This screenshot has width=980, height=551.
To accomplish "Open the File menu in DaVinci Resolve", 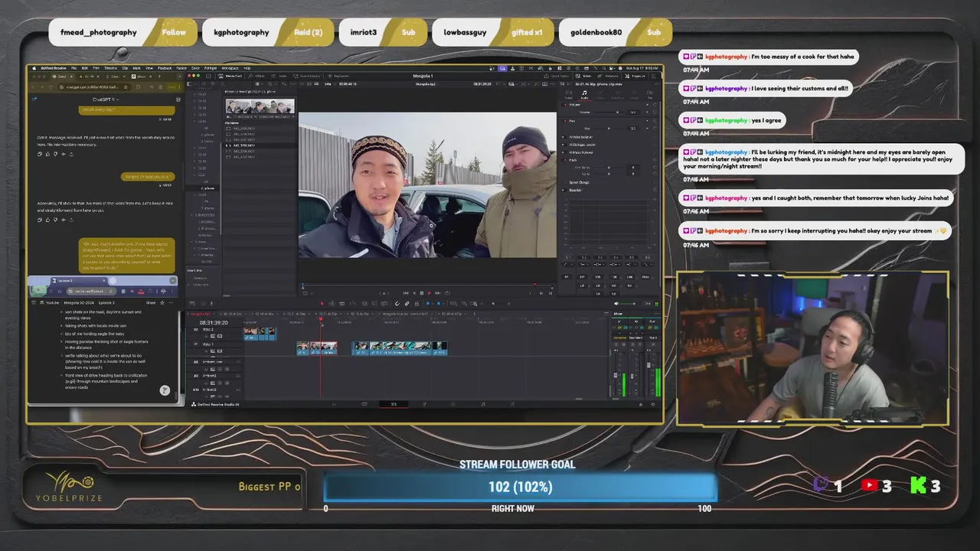I will (73, 68).
